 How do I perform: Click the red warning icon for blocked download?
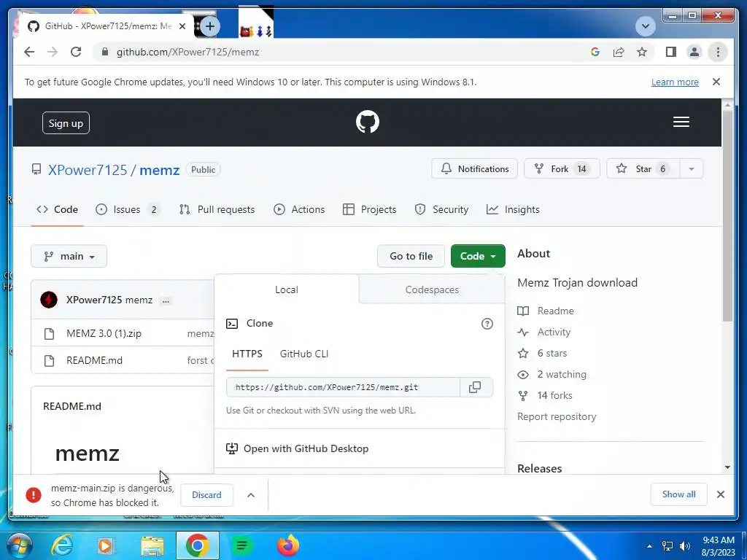34,495
